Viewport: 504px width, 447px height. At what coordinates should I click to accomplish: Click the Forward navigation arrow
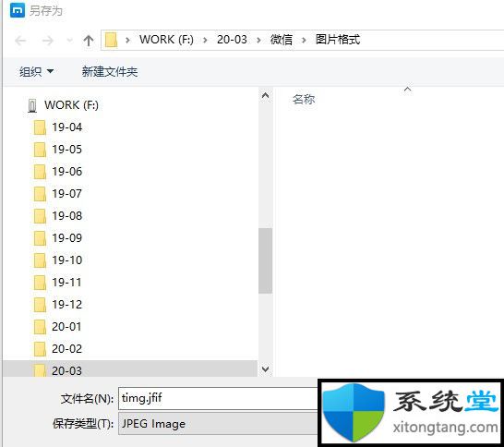pyautogui.click(x=48, y=41)
